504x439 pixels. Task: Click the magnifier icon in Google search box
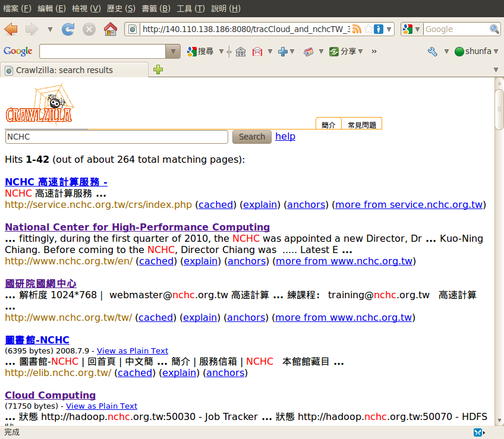click(494, 29)
